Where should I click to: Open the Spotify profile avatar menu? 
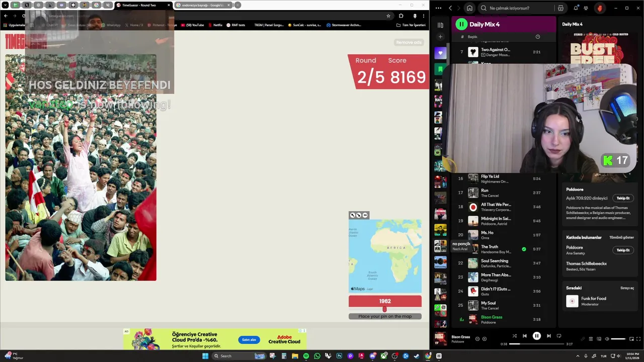click(x=600, y=8)
